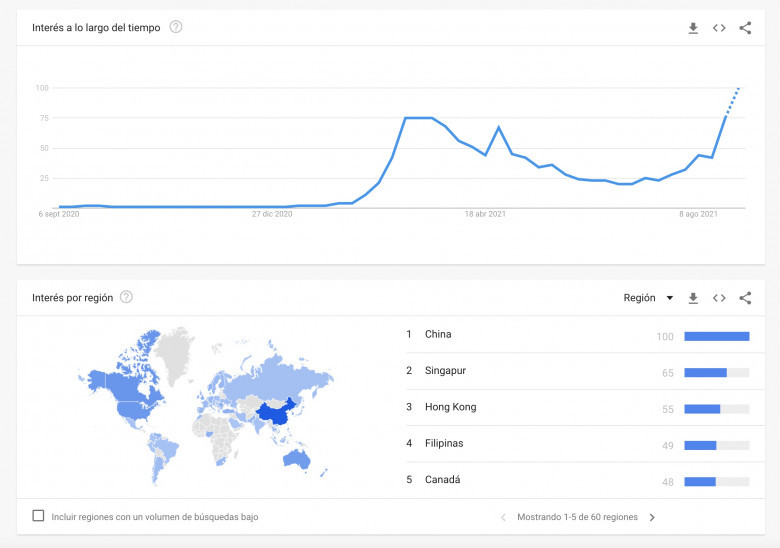This screenshot has height=548, width=780.
Task: Download the interest over time chart data
Action: [693, 28]
